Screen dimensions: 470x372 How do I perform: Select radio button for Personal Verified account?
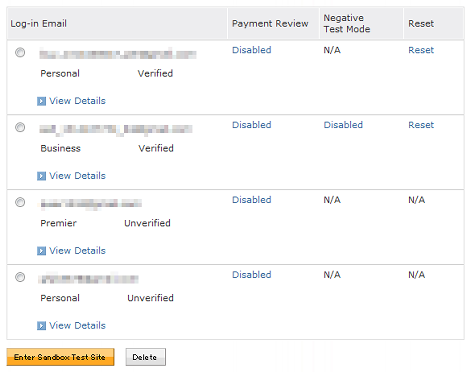tap(20, 52)
